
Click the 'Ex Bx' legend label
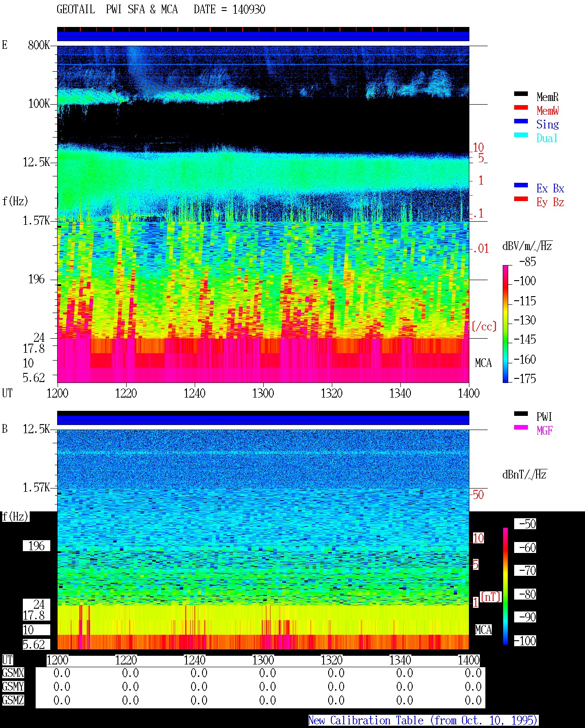click(550, 188)
